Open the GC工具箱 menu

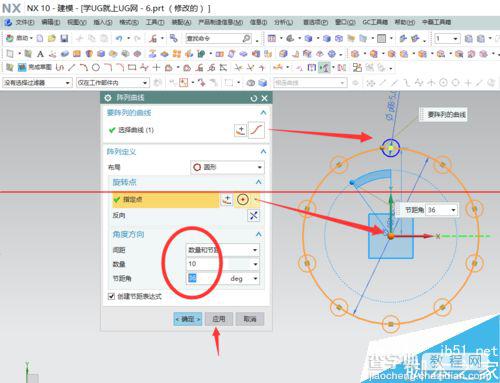pos(375,22)
